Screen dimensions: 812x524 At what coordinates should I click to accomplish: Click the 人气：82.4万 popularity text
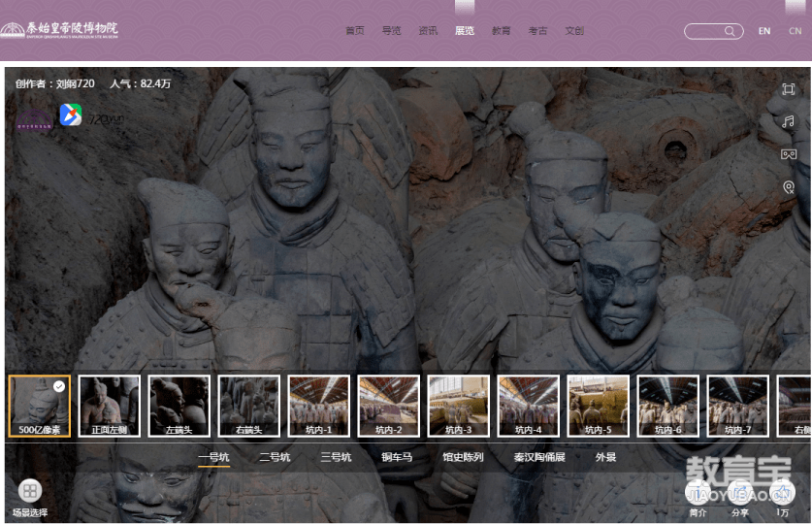point(141,83)
